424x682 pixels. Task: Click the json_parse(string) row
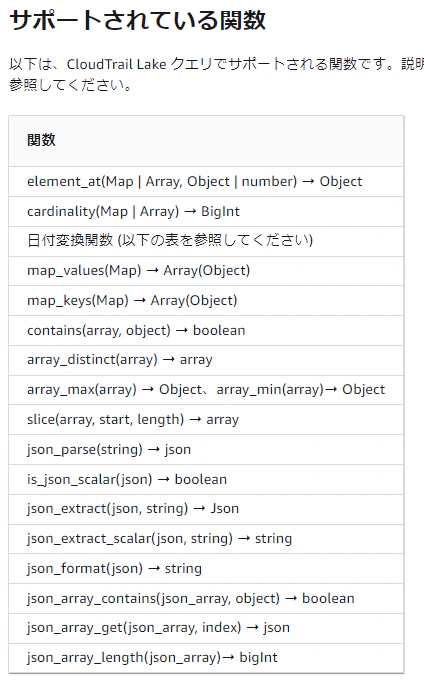coord(206,449)
